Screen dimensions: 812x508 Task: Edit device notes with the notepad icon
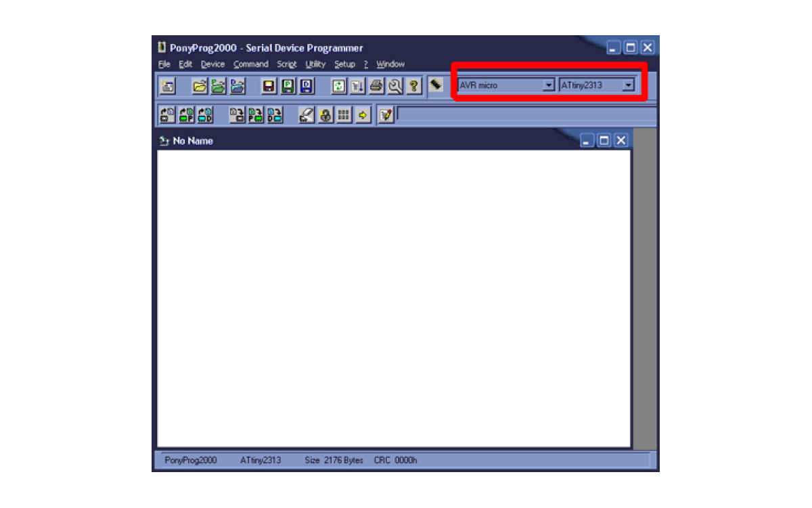pyautogui.click(x=386, y=115)
